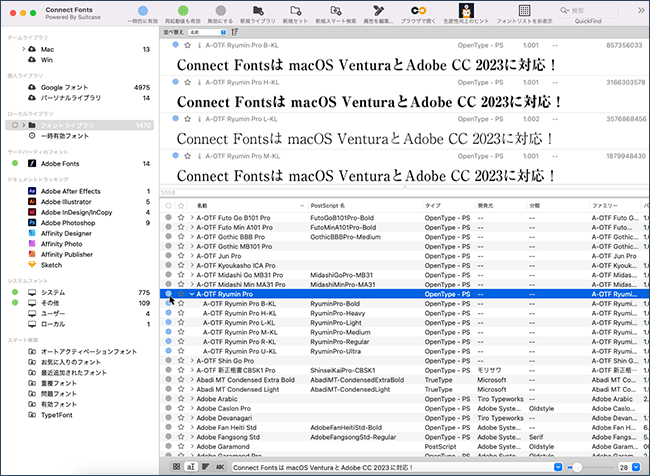
Task: Sort by 分類 column header
Action: point(558,206)
